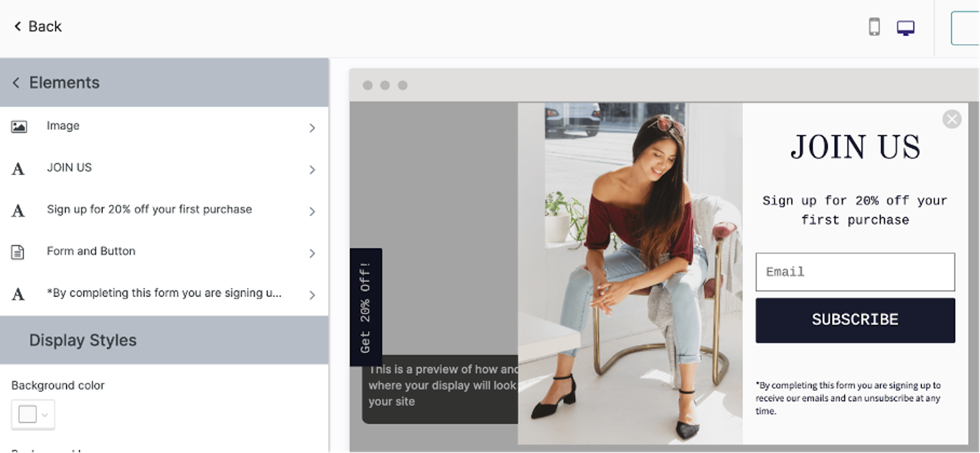Open the Background color swatch picker
This screenshot has height=453, width=980.
(27, 414)
